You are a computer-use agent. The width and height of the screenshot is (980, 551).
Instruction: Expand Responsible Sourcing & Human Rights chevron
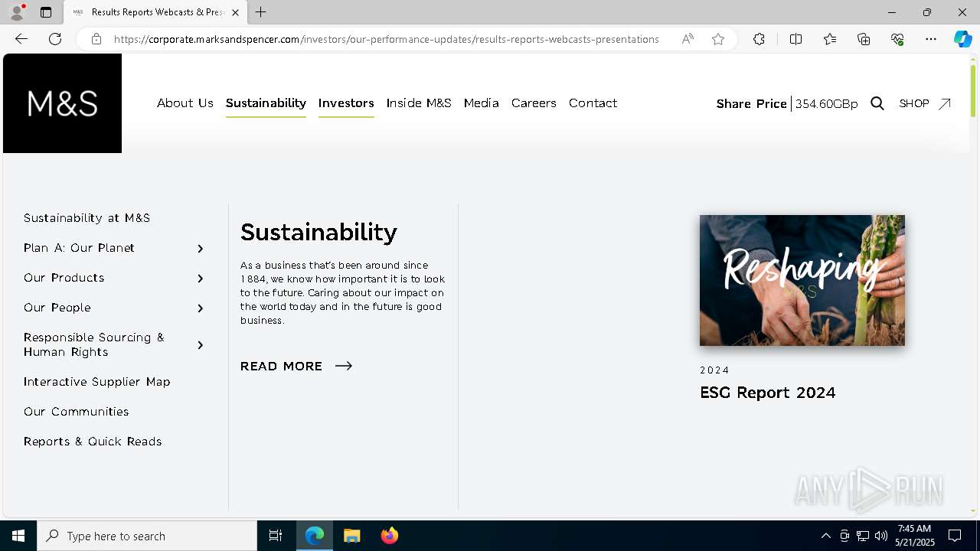201,345
